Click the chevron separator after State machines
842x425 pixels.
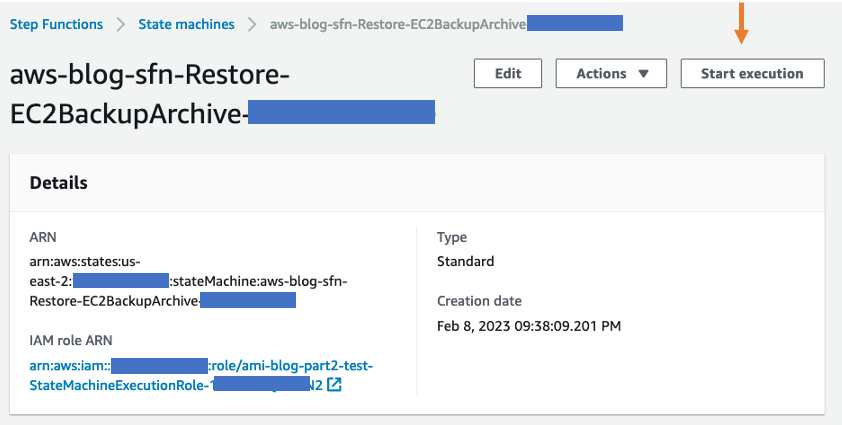pyautogui.click(x=252, y=24)
